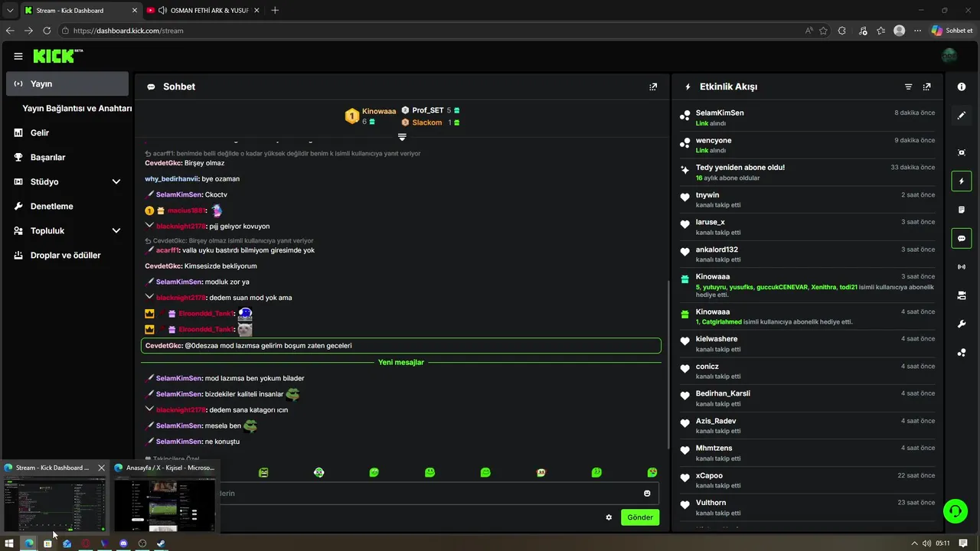Close the Stream - Kick Dashboard preview

[x=101, y=468]
